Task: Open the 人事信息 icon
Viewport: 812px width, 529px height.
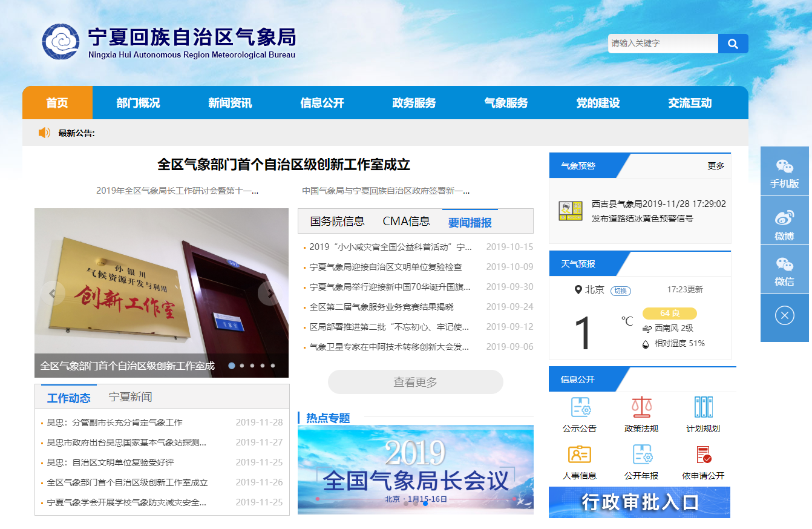Action: click(x=580, y=455)
